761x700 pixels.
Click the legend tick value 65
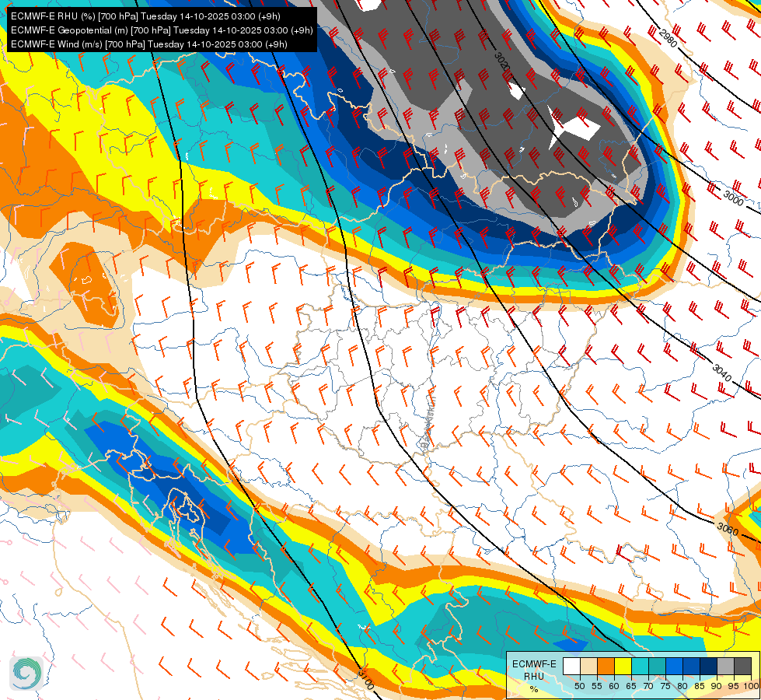[x=631, y=686]
